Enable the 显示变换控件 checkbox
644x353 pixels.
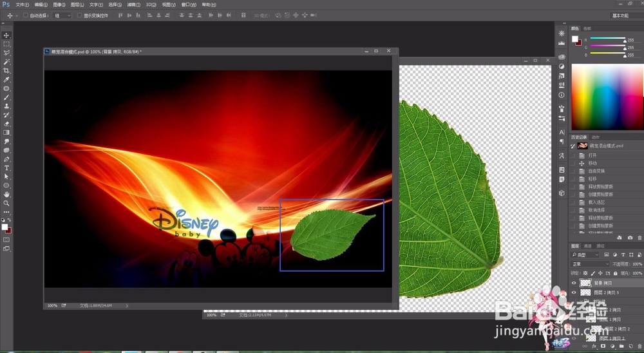coord(80,15)
